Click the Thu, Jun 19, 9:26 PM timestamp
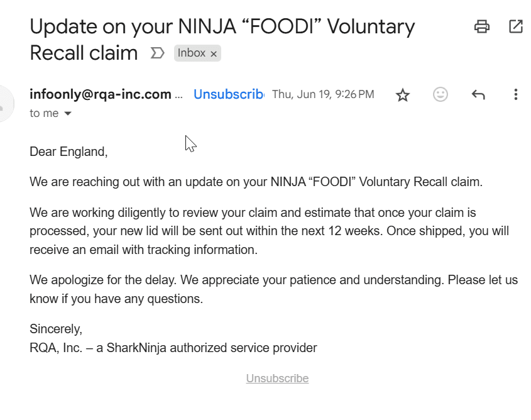531x420 pixels. tap(323, 94)
